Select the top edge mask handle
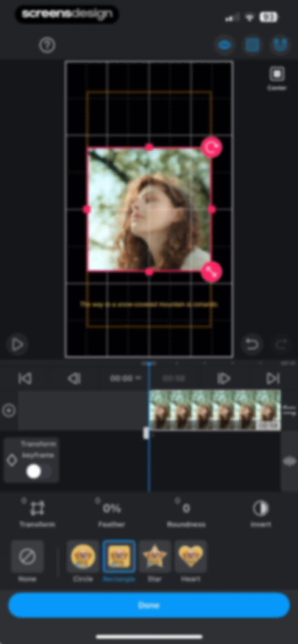Screen dimensions: 298x644 149,147
